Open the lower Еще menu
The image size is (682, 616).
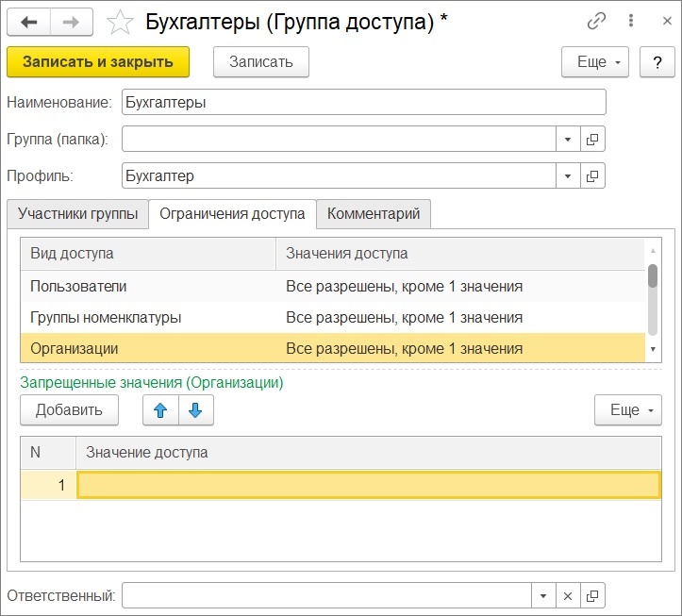click(x=628, y=409)
